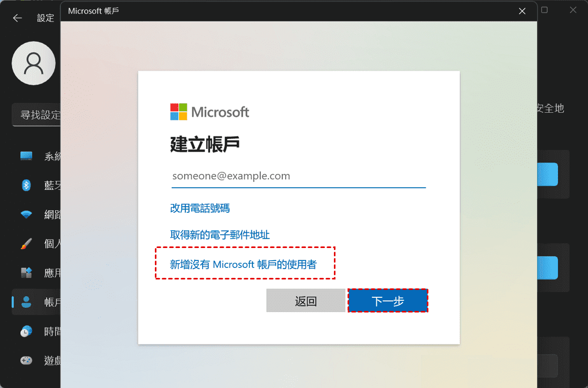Click the 設定 title text in Settings window
This screenshot has height=388, width=588.
tap(45, 18)
